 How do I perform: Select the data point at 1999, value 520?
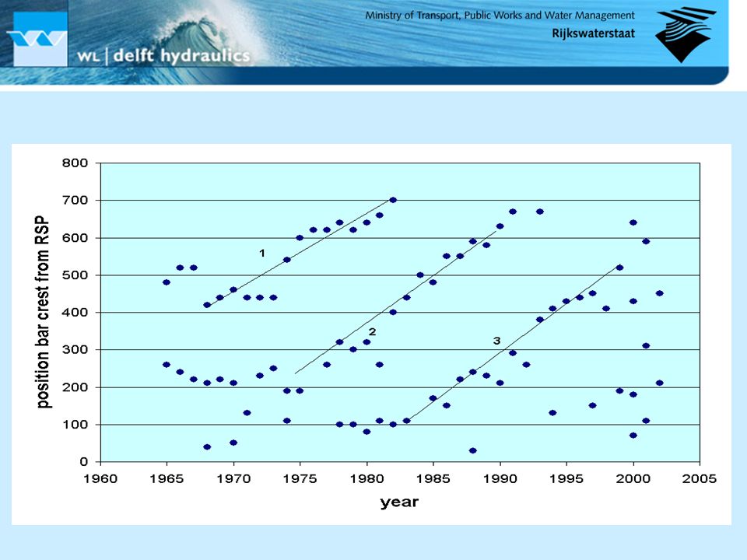[x=620, y=268]
